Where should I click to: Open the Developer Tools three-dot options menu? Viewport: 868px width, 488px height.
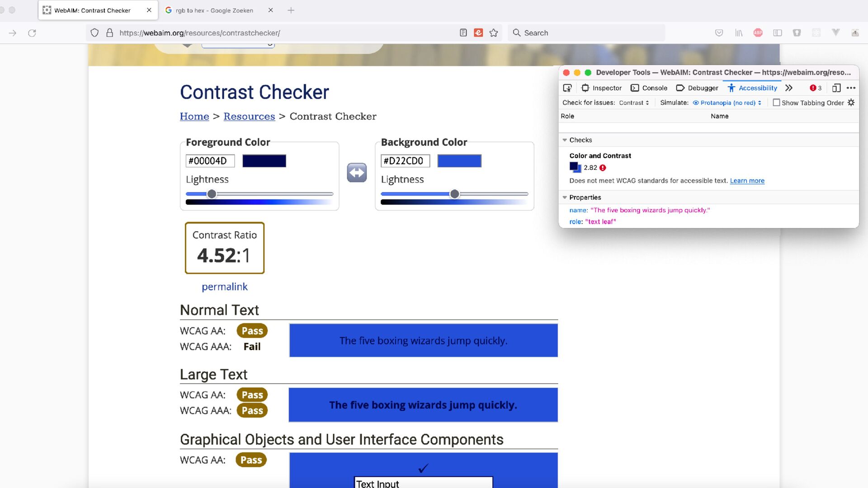point(851,88)
